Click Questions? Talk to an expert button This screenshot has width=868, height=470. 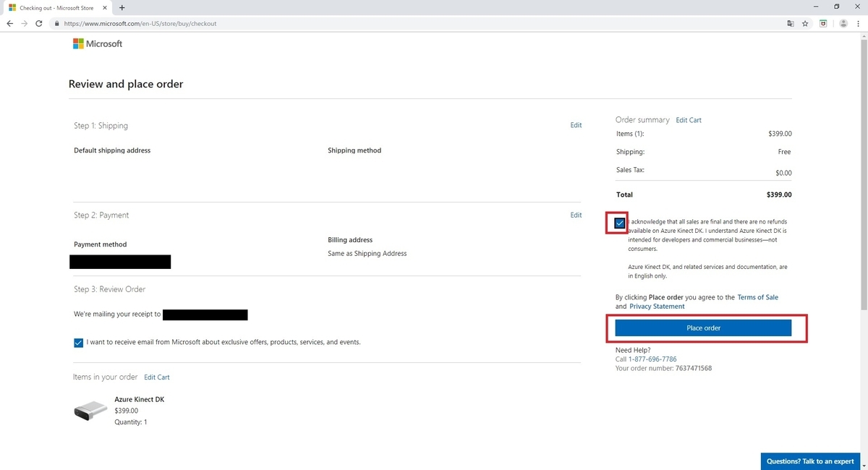810,461
